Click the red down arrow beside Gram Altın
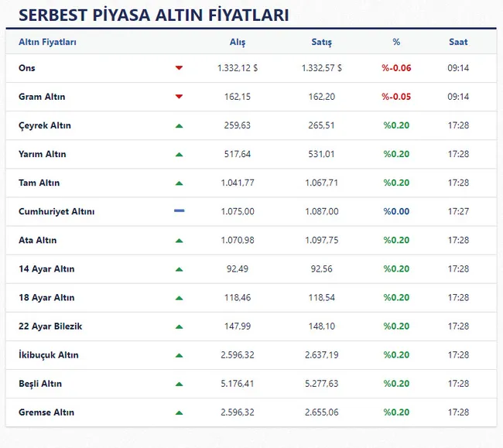The width and height of the screenshot is (503, 448). click(x=179, y=97)
